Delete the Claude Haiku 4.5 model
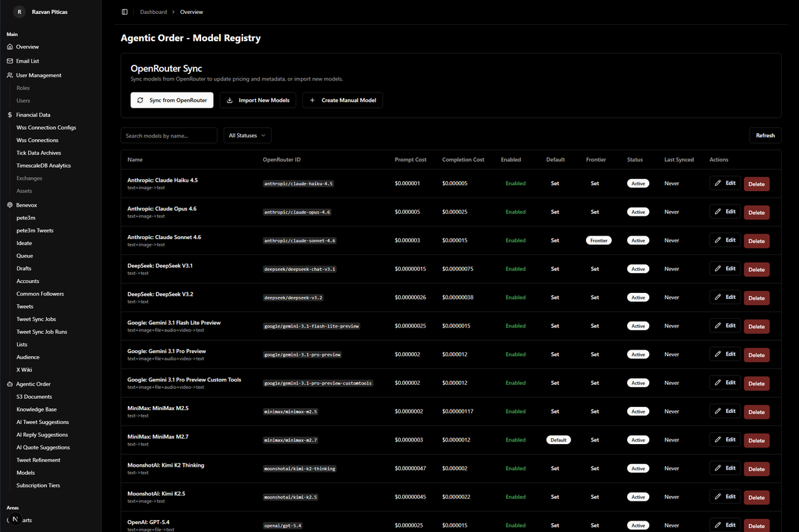 (x=756, y=184)
